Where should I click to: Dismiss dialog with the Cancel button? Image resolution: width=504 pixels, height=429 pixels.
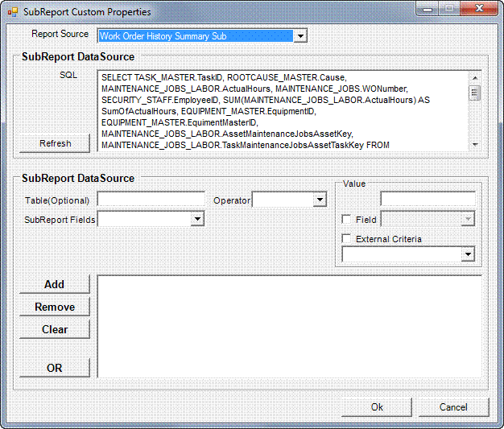(453, 407)
